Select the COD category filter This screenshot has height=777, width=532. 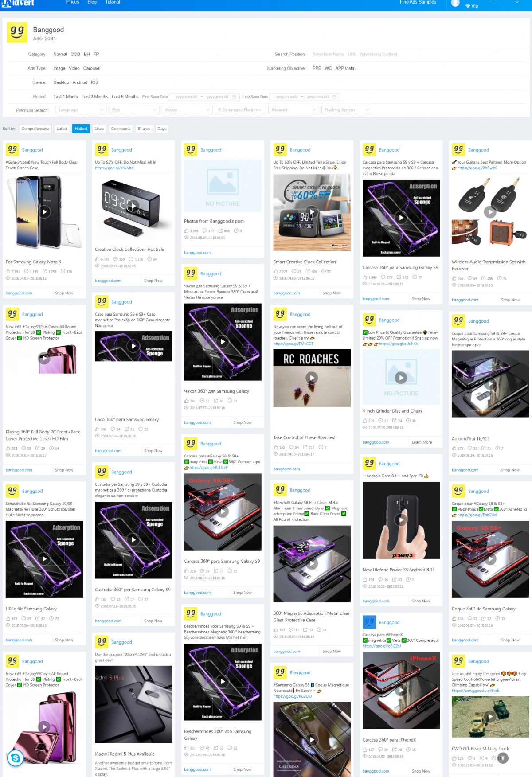[x=75, y=54]
